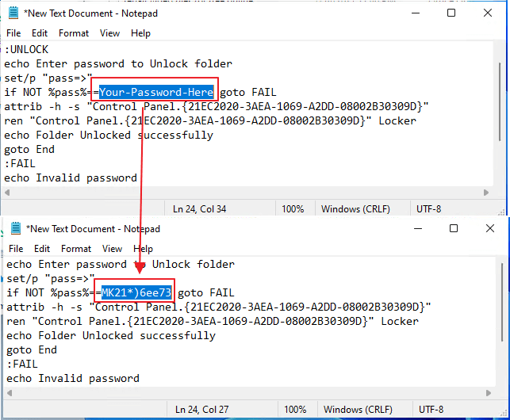The width and height of the screenshot is (510, 420).
Task: Minimize the lower Notepad window
Action: (x=416, y=229)
